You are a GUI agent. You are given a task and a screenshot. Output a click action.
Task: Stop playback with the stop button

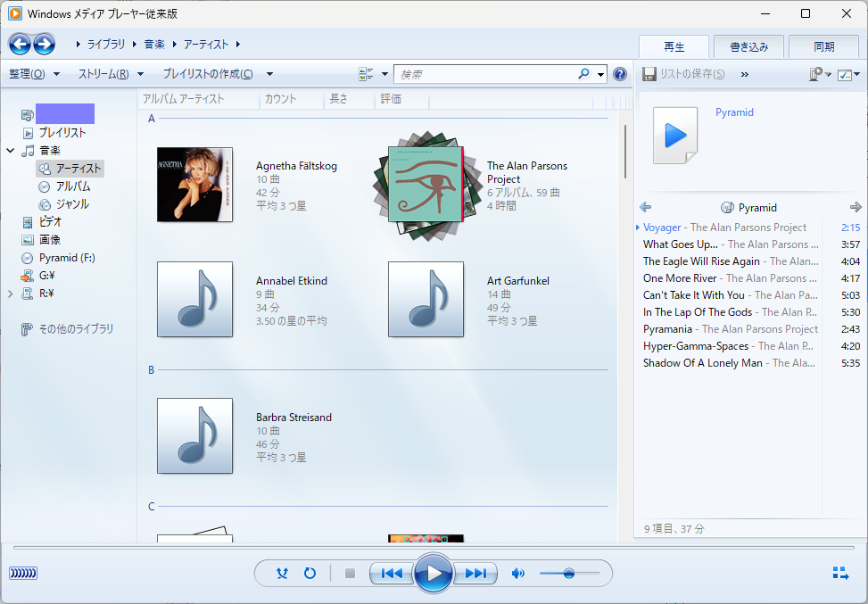pos(350,573)
